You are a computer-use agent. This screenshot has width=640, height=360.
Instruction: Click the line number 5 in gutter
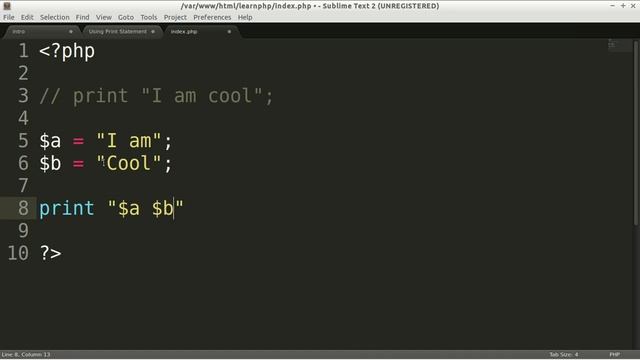[23, 141]
